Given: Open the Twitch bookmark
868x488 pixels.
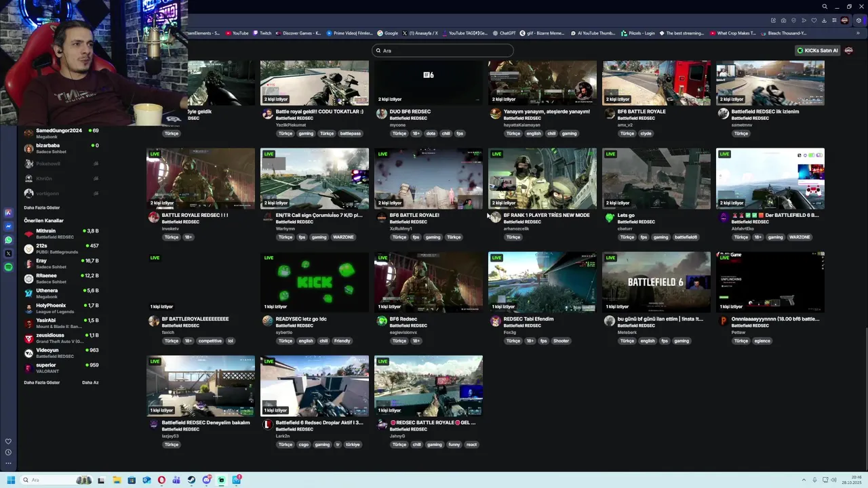Looking at the screenshot, I should pos(263,33).
